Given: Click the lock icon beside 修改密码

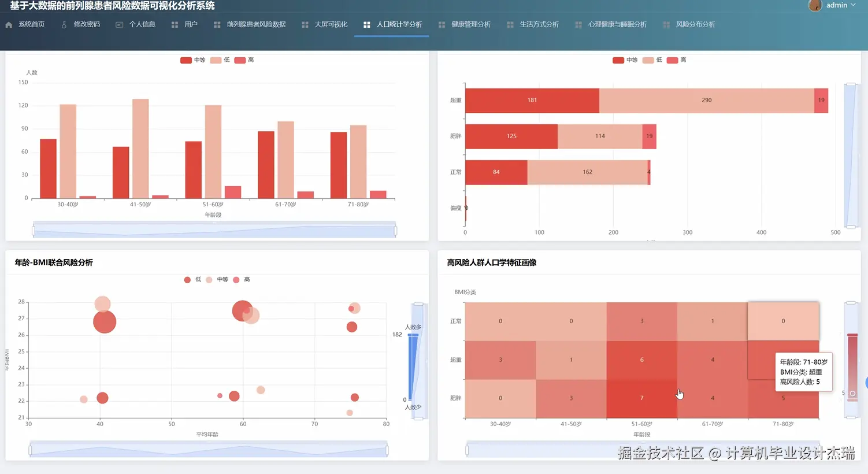Looking at the screenshot, I should point(64,25).
